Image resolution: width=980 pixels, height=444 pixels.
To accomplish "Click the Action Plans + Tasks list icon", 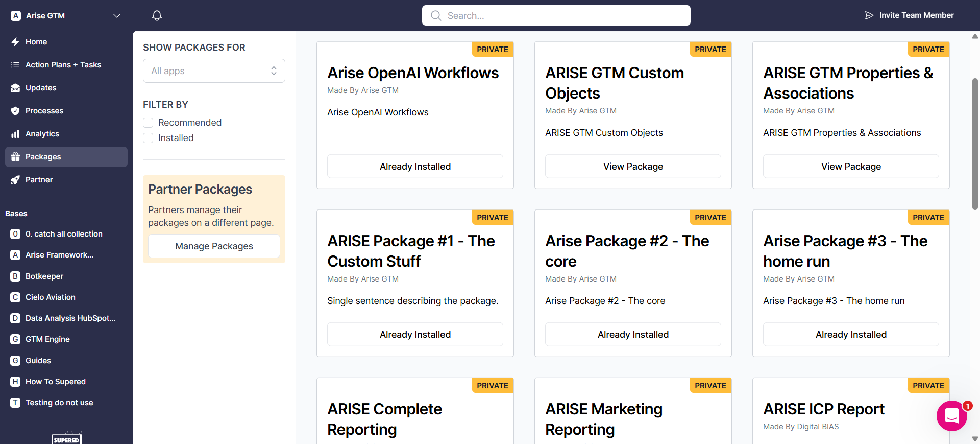I will coord(15,65).
